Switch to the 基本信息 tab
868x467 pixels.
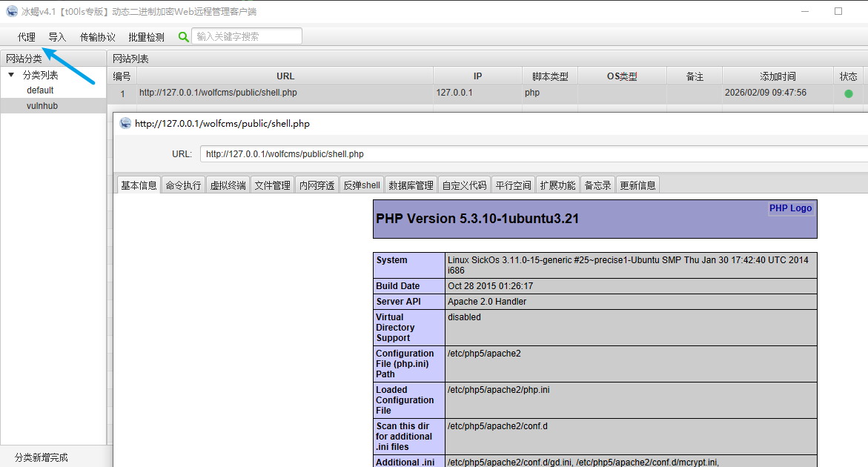139,185
